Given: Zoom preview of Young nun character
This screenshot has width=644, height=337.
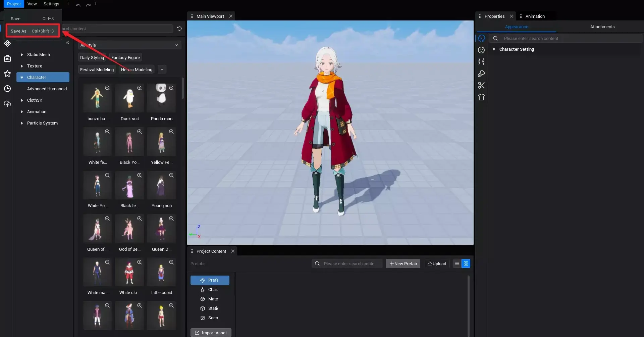Looking at the screenshot, I should click(171, 175).
